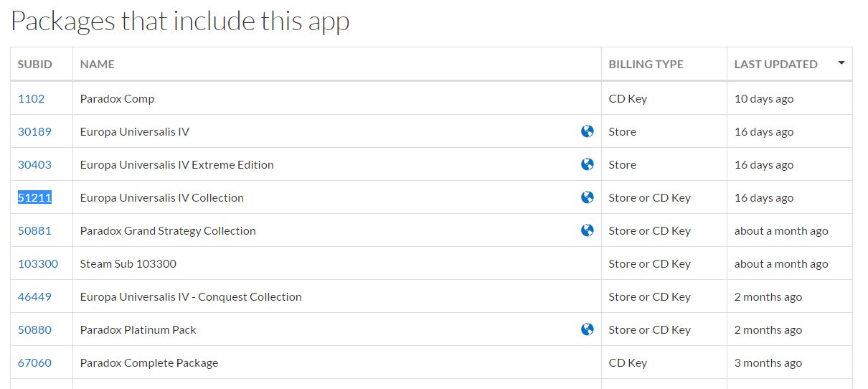Click globe icon for Europa Universalis IV Collection
The width and height of the screenshot is (868, 389).
point(588,197)
